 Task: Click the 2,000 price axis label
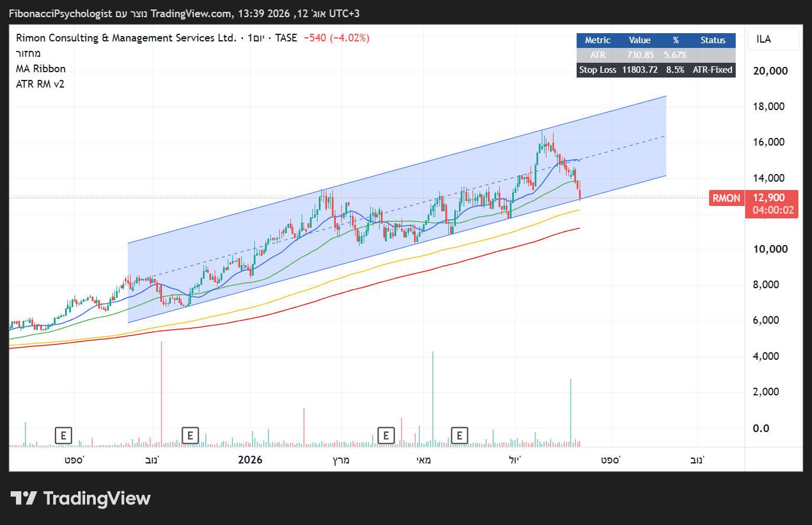(766, 392)
